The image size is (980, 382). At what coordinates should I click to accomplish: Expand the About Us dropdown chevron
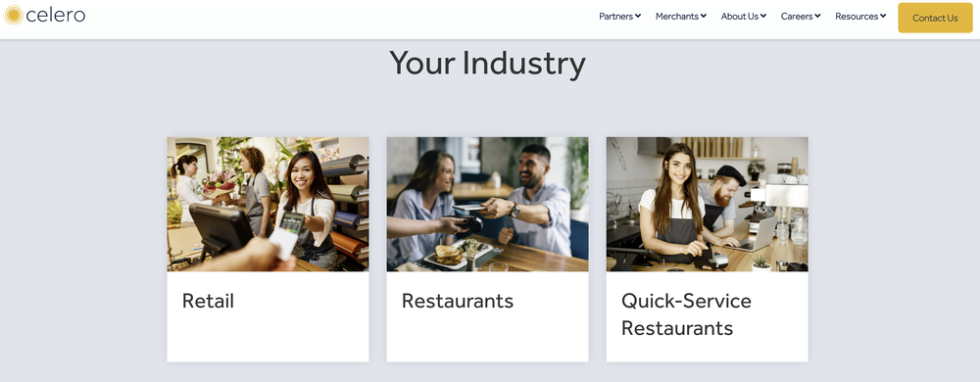point(763,17)
